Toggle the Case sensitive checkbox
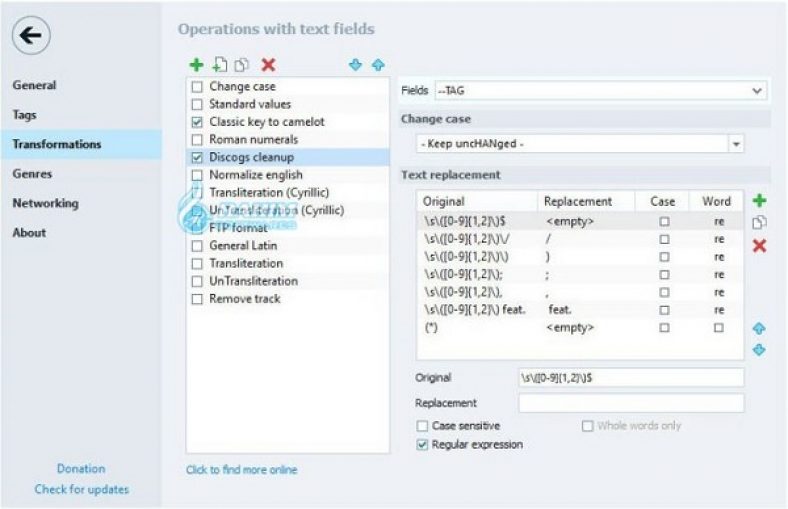 (423, 426)
